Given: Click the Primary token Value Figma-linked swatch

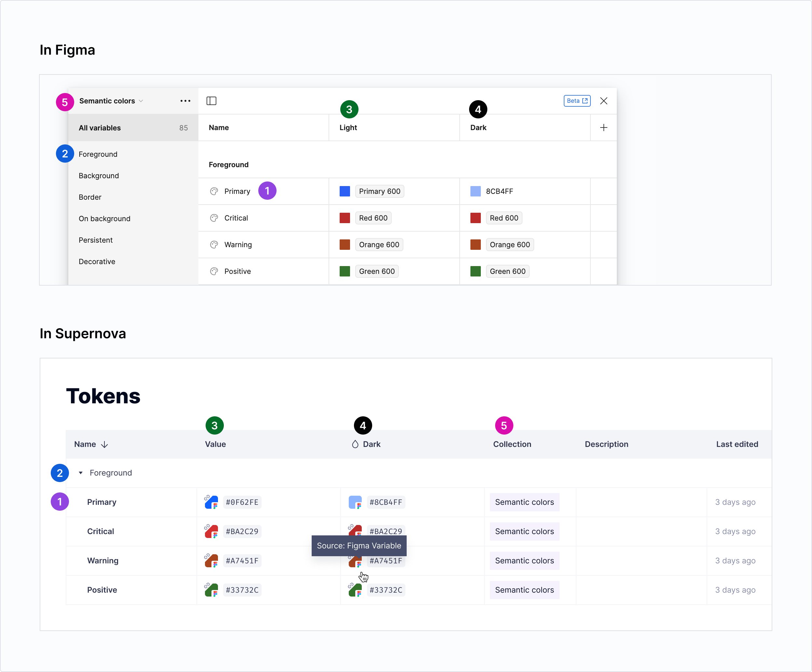Looking at the screenshot, I should point(211,502).
